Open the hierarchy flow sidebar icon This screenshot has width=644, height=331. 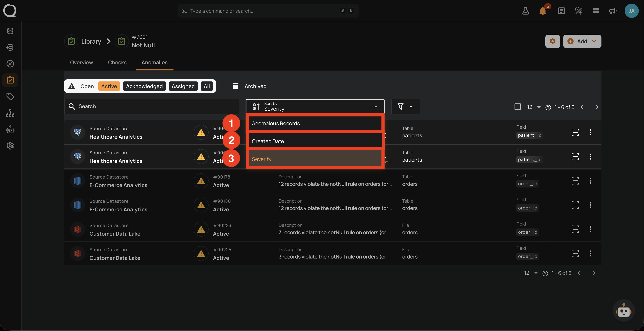click(x=10, y=113)
